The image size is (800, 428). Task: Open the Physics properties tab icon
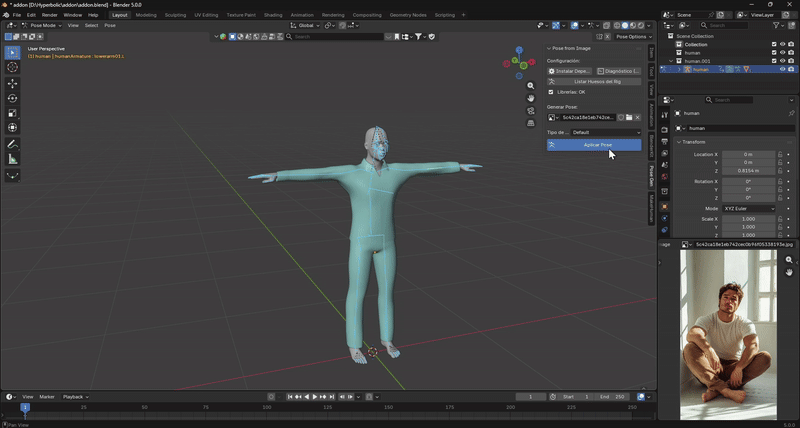664,218
